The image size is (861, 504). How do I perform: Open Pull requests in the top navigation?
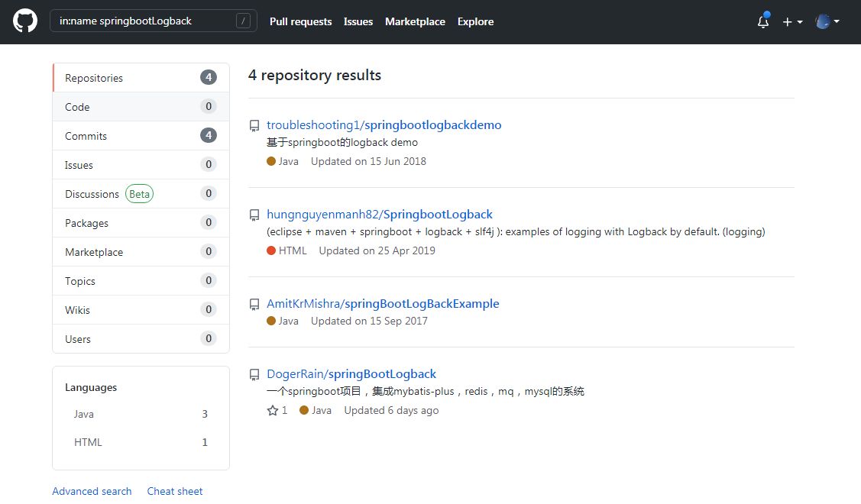(300, 21)
